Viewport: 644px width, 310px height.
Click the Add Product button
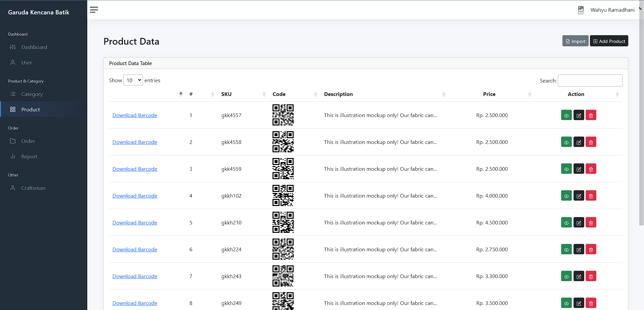609,41
